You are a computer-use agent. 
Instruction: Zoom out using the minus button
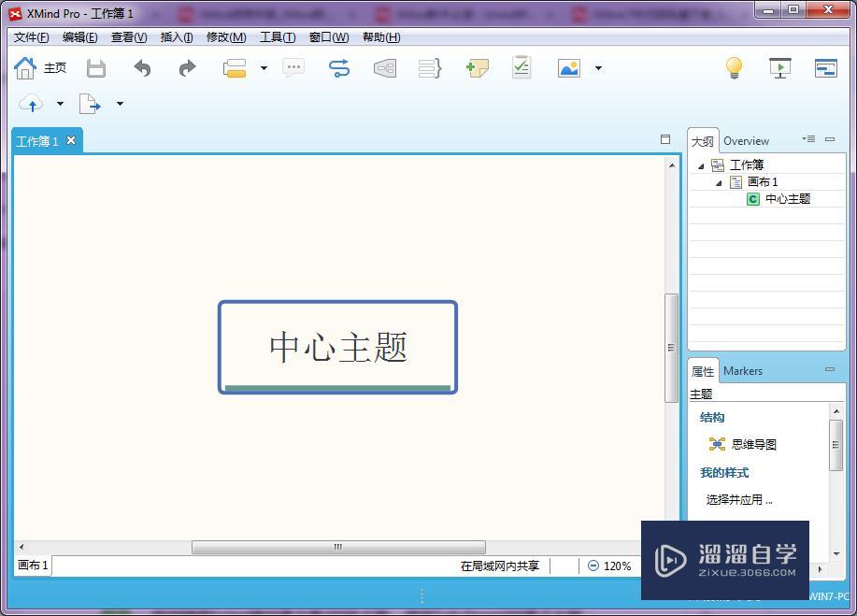click(593, 566)
